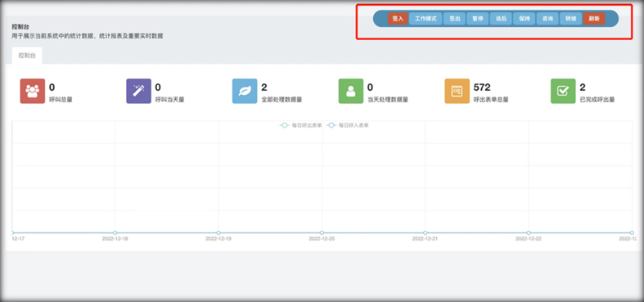Click the 2022-12-18 chart data point
644x302 pixels.
tap(115, 233)
